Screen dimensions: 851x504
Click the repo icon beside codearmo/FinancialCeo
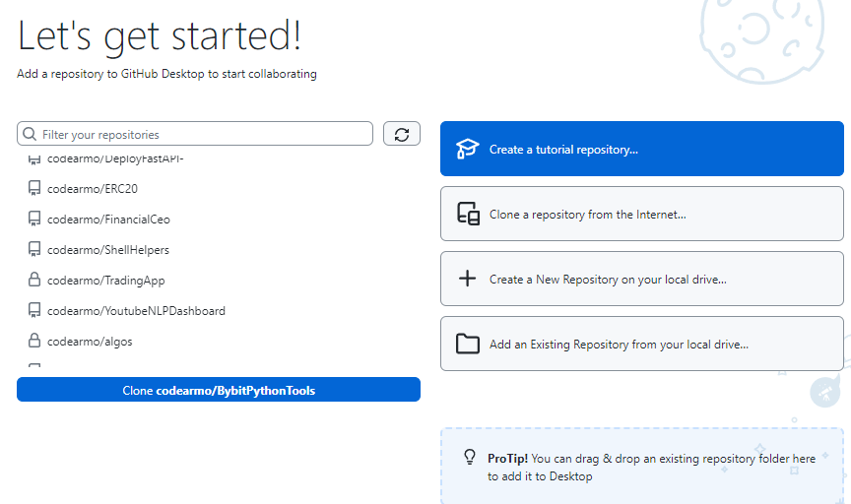tap(34, 219)
